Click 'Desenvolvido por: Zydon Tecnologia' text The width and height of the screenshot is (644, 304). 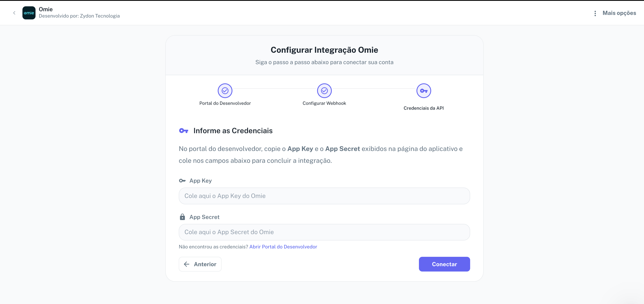[79, 16]
